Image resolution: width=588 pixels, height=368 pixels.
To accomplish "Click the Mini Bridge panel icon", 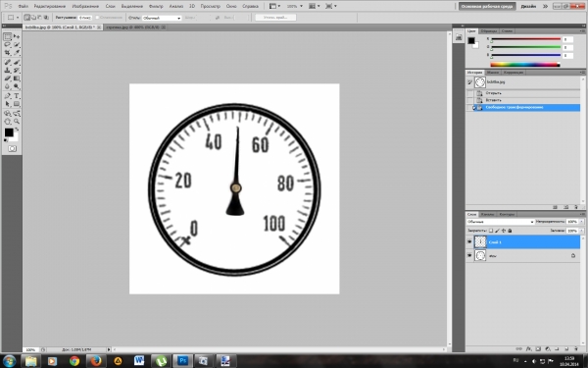I will (x=459, y=37).
